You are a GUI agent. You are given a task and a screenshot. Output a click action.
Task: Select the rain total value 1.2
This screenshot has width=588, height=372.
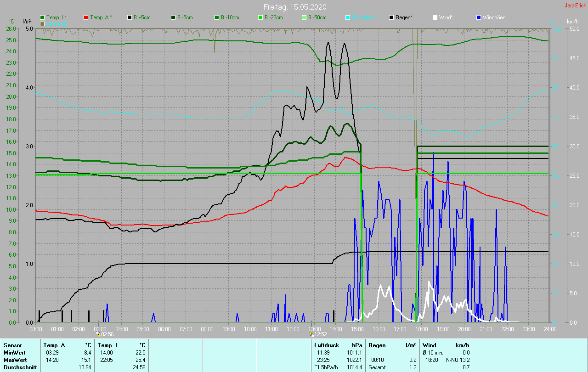[x=413, y=367]
